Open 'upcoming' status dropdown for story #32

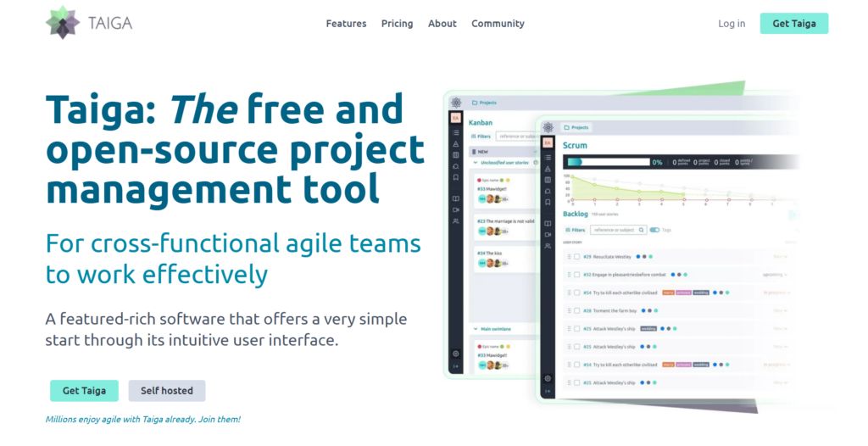tap(775, 275)
